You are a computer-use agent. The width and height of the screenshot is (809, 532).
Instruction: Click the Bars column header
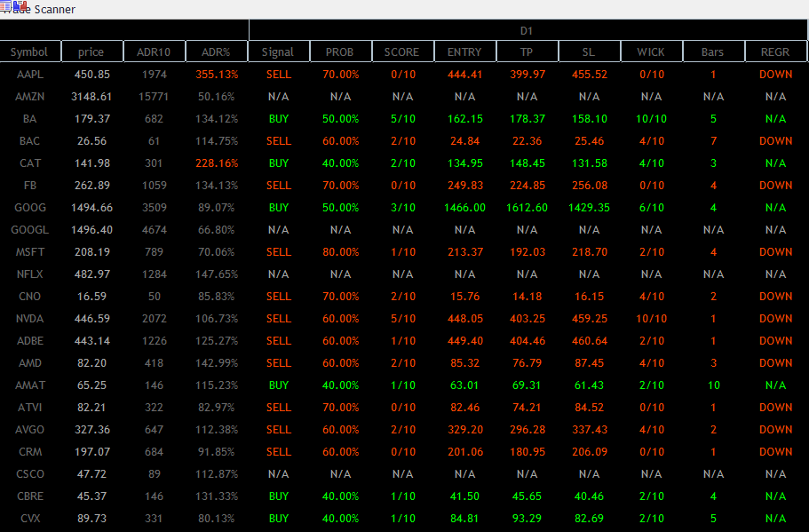pyautogui.click(x=713, y=52)
